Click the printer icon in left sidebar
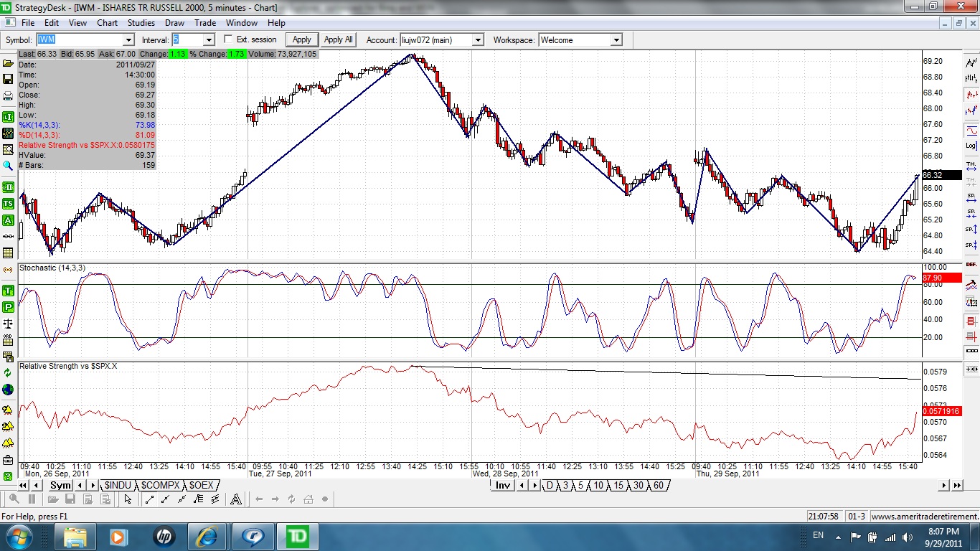 click(x=8, y=97)
